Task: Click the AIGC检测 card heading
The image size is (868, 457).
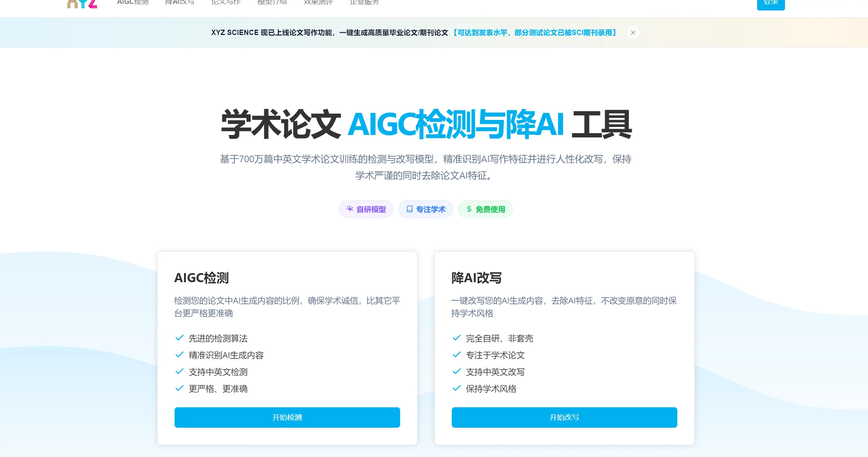Action: 201,278
